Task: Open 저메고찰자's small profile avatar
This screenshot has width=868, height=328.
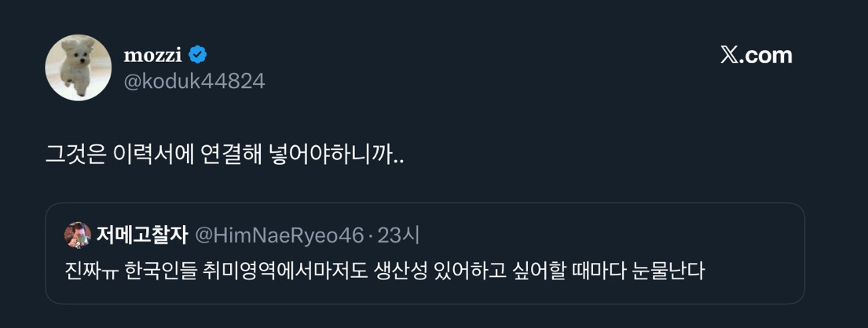Action: tap(78, 235)
